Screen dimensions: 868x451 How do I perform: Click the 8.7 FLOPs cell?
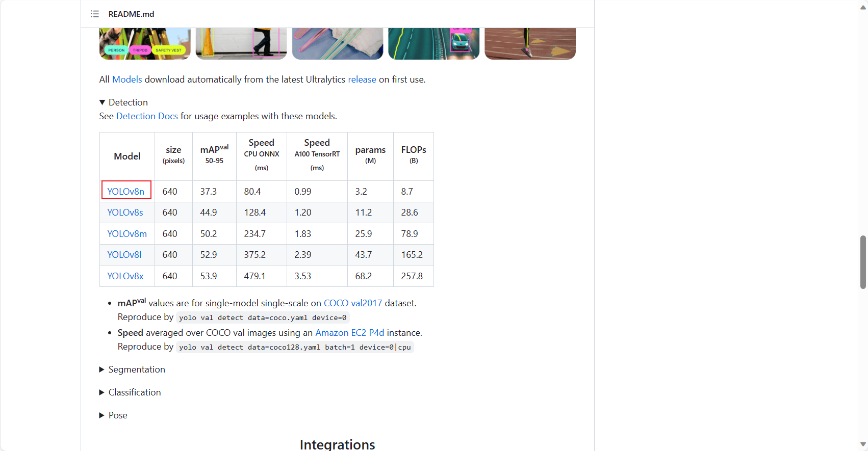[414, 192]
